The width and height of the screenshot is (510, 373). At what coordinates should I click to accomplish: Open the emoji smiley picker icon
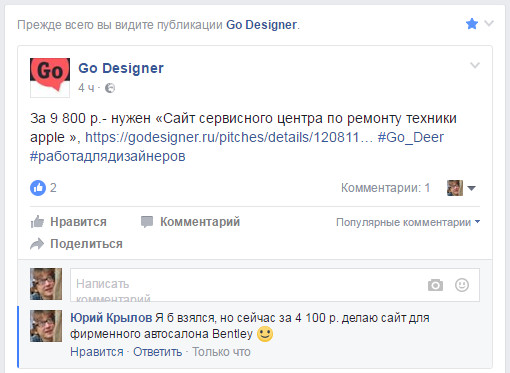click(x=462, y=285)
